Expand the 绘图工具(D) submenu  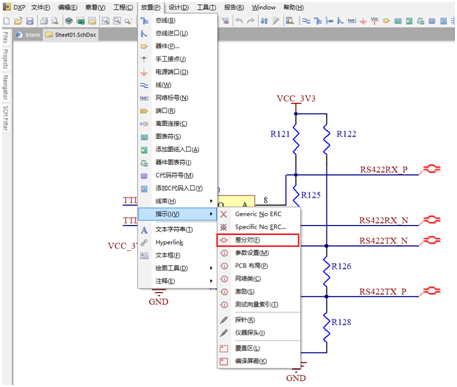177,268
